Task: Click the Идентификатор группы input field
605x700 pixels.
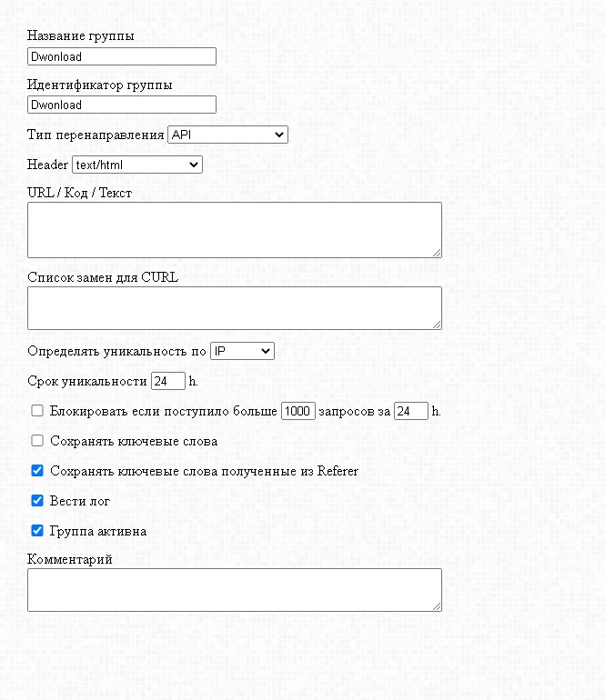Action: 122,105
